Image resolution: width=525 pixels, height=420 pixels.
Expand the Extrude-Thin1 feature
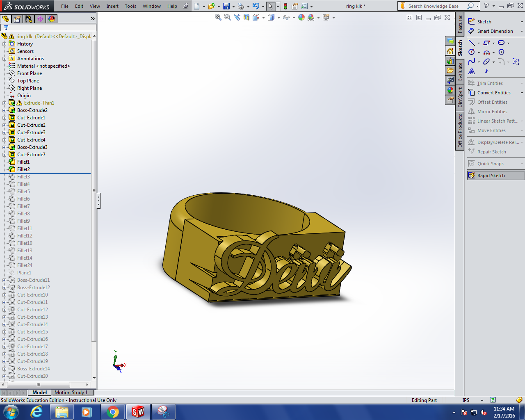(5, 103)
